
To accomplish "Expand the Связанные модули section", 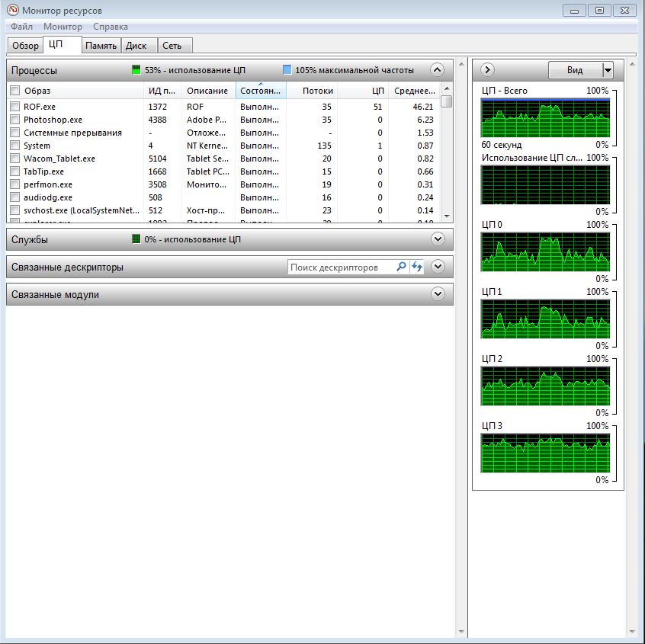I will click(437, 294).
